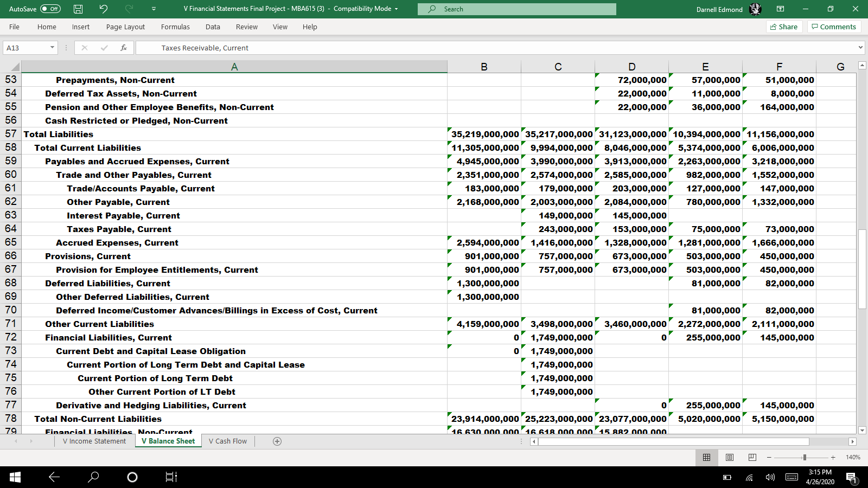Select the Accrued Expenses, Current cell

(234, 242)
